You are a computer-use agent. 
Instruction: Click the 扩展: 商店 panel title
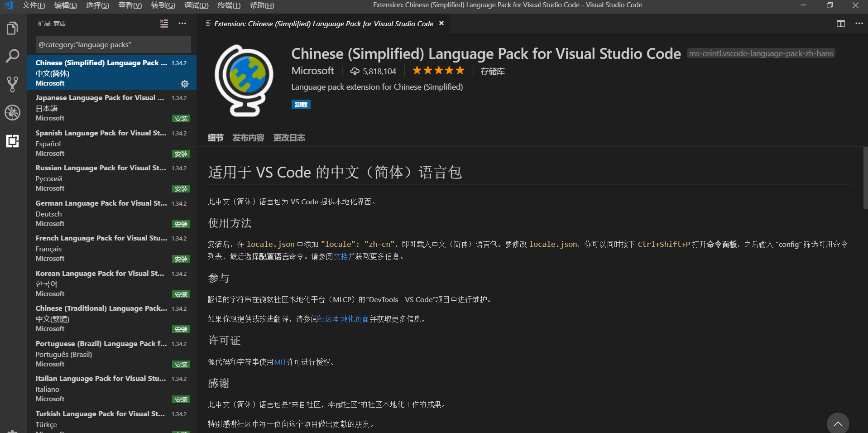click(52, 24)
